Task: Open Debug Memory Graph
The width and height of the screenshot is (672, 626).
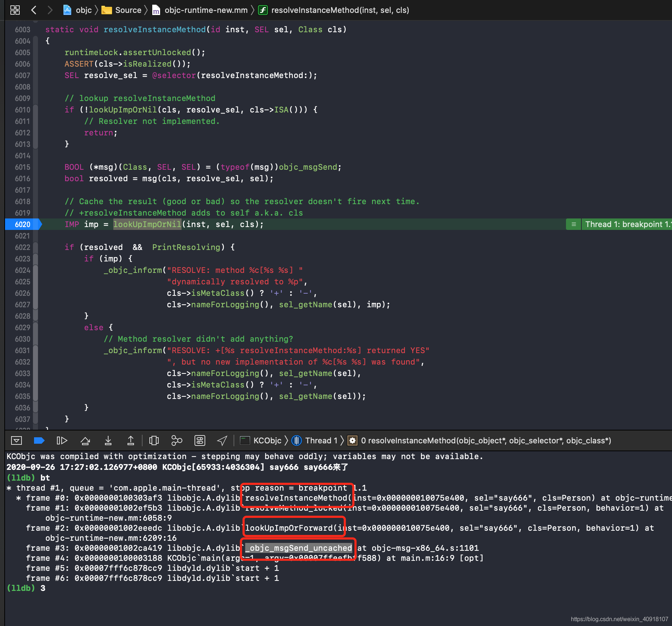Action: [x=177, y=440]
